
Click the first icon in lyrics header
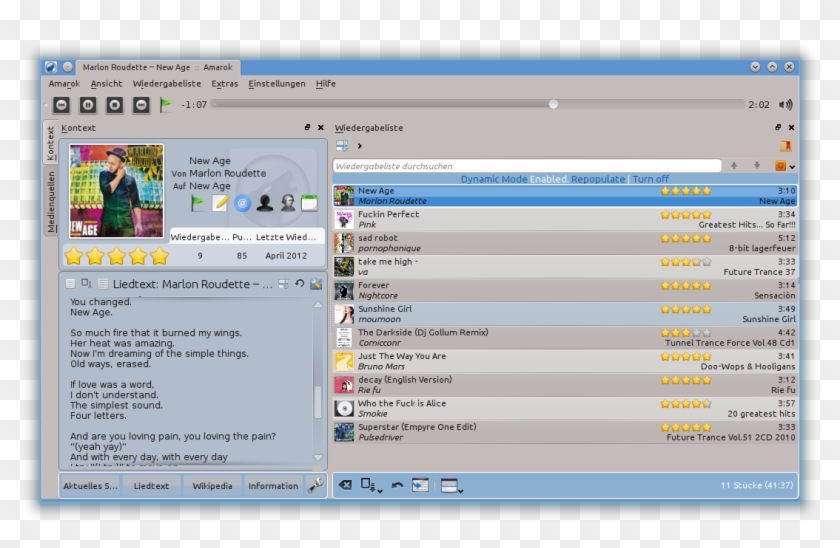click(x=70, y=283)
